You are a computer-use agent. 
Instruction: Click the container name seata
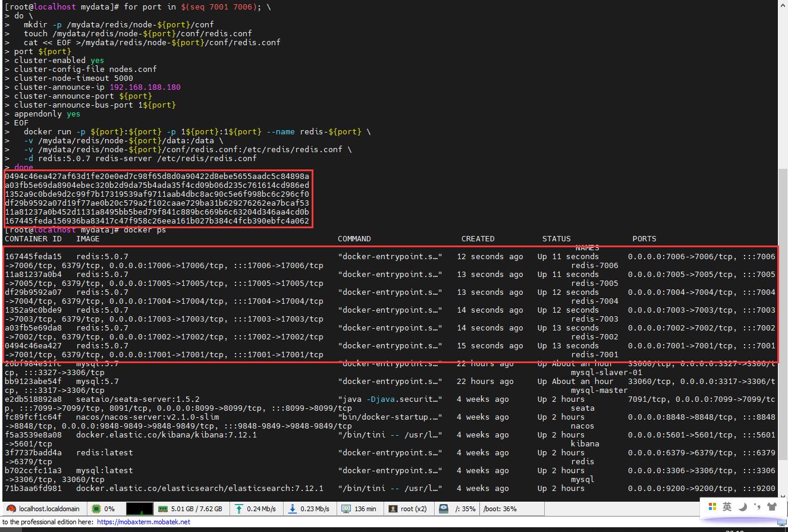click(583, 408)
